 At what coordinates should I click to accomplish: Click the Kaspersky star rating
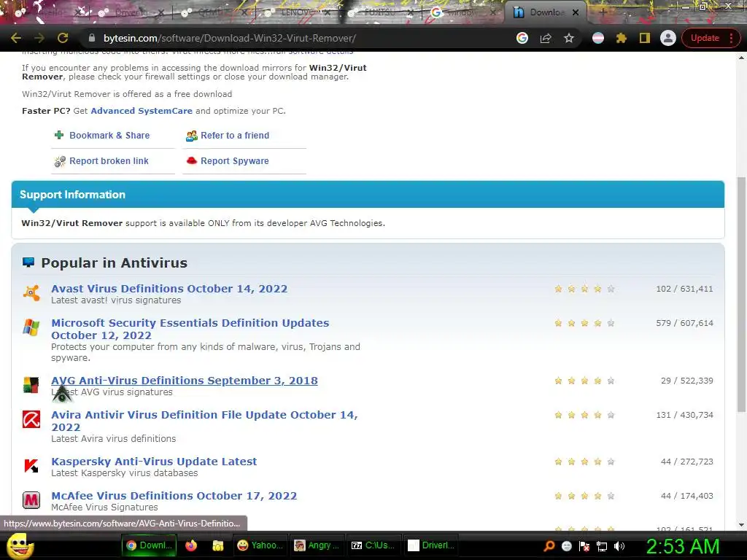point(584,462)
